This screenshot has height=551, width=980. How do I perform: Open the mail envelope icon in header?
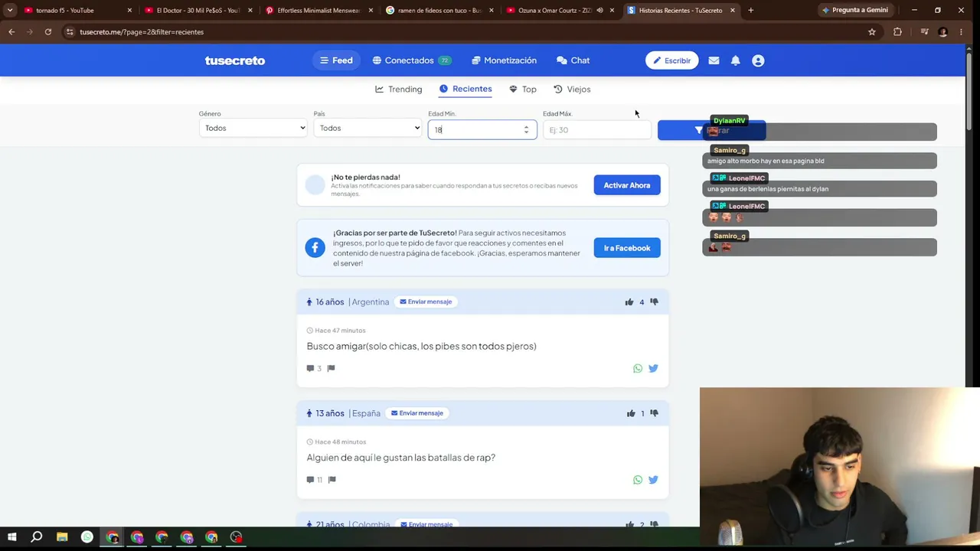[714, 60]
